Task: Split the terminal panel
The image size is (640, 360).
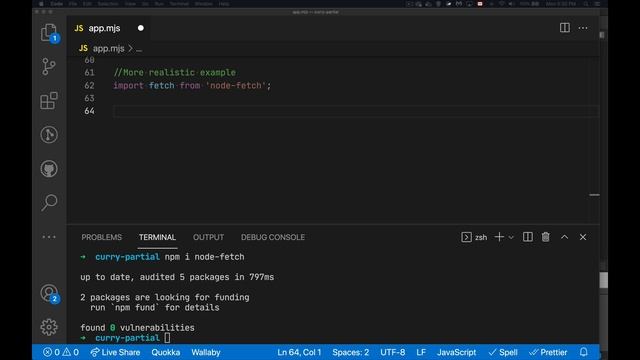Action: coord(528,237)
